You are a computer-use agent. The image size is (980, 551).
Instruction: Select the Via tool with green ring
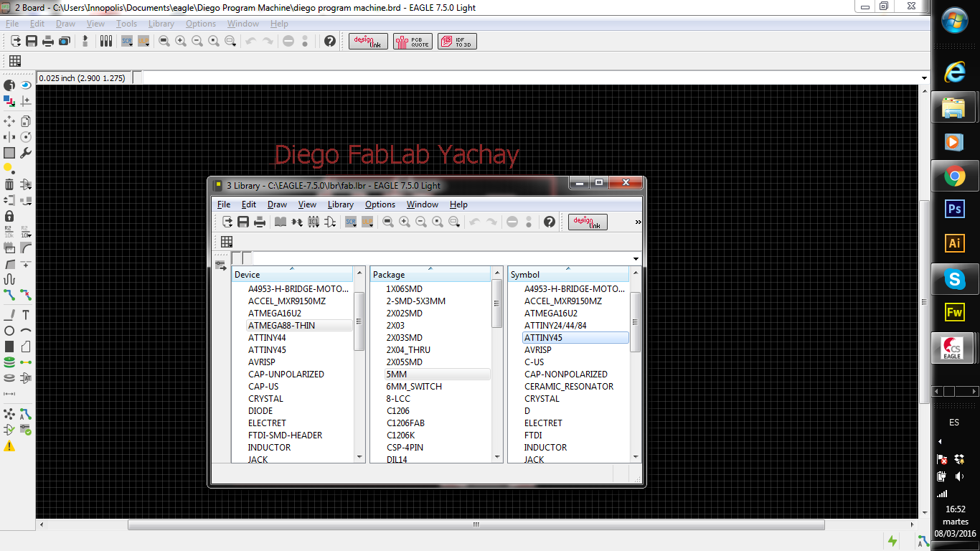click(9, 362)
